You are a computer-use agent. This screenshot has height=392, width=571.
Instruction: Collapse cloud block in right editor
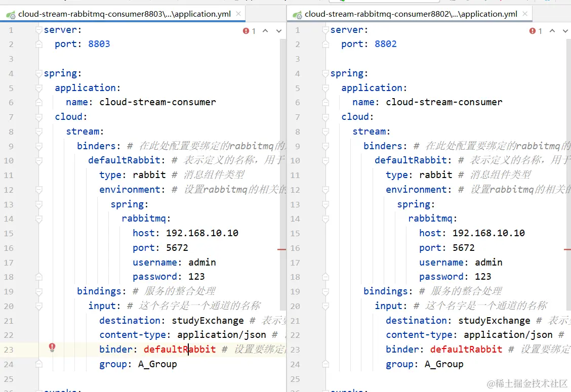pos(325,117)
